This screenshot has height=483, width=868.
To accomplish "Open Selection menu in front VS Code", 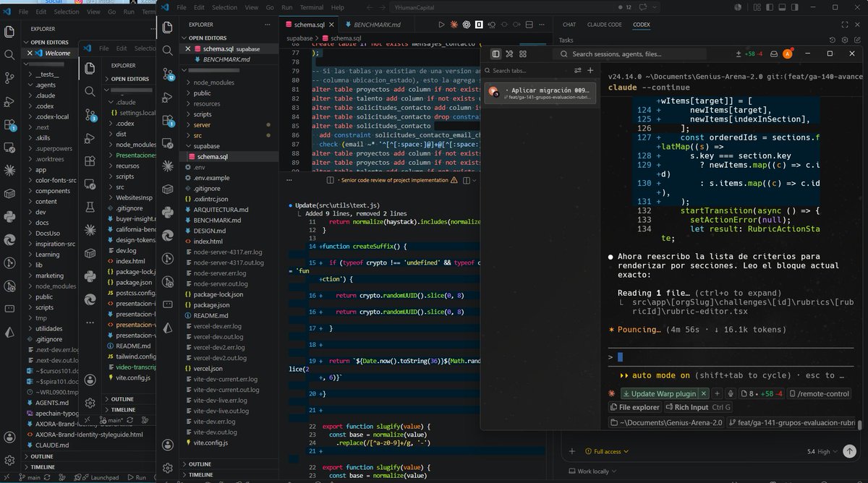I will pos(224,7).
